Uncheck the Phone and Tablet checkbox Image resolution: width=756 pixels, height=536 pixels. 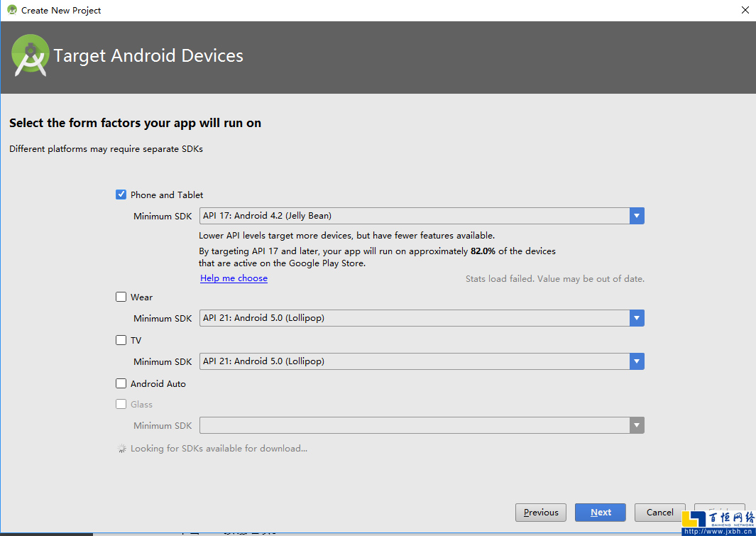(121, 195)
